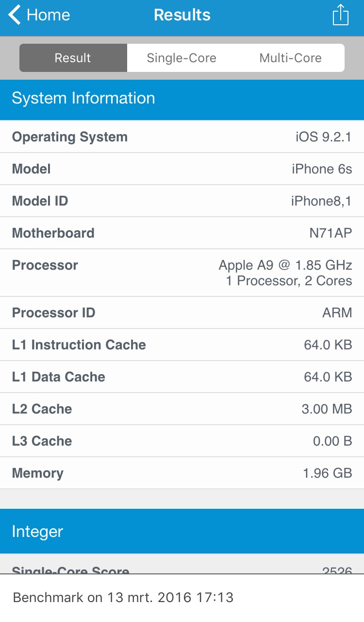Tap the L3 Cache row
The width and height of the screenshot is (364, 622).
pyautogui.click(x=182, y=441)
